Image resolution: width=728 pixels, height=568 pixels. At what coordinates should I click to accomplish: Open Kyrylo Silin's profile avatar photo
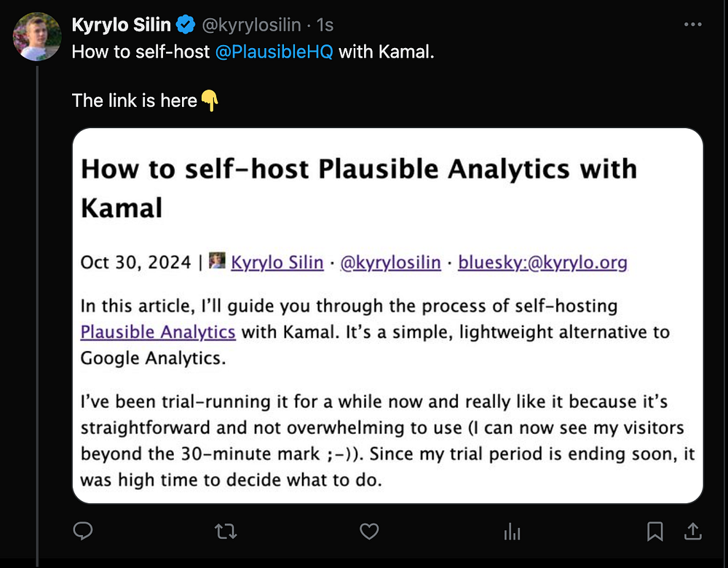pos(38,36)
